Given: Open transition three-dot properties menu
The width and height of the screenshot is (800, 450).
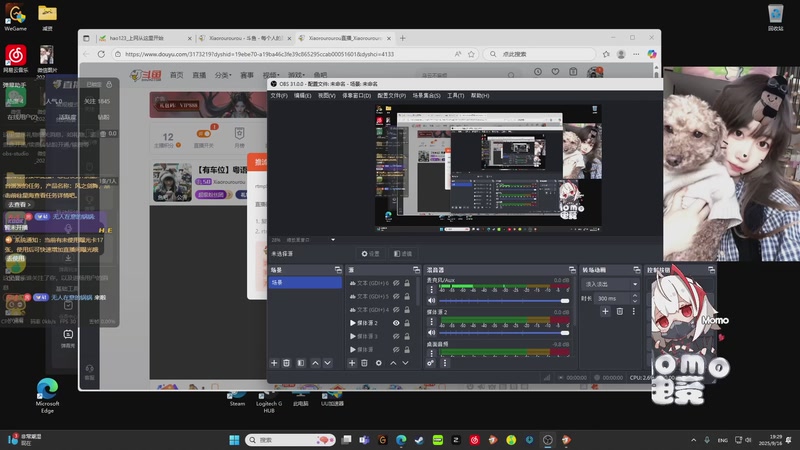Looking at the screenshot, I should (634, 311).
